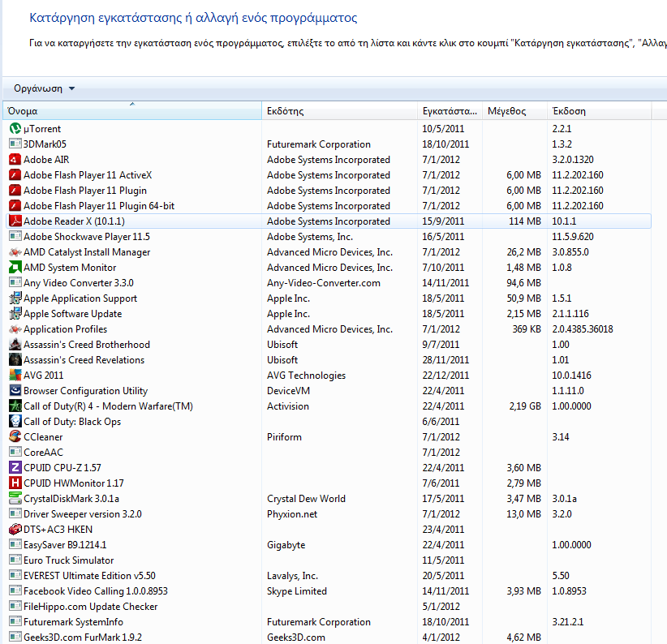Click publisher Activision
Viewport: 667px width, 644px height.
pyautogui.click(x=288, y=406)
